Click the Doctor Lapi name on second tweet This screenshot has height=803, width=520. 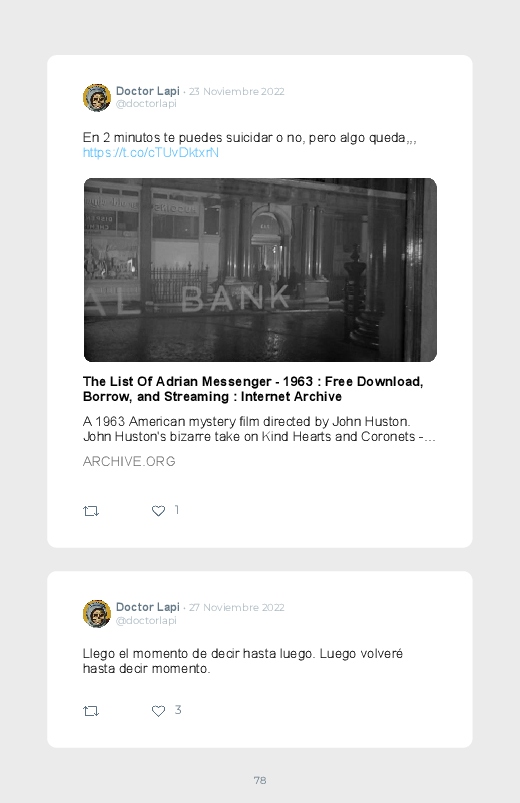point(148,607)
